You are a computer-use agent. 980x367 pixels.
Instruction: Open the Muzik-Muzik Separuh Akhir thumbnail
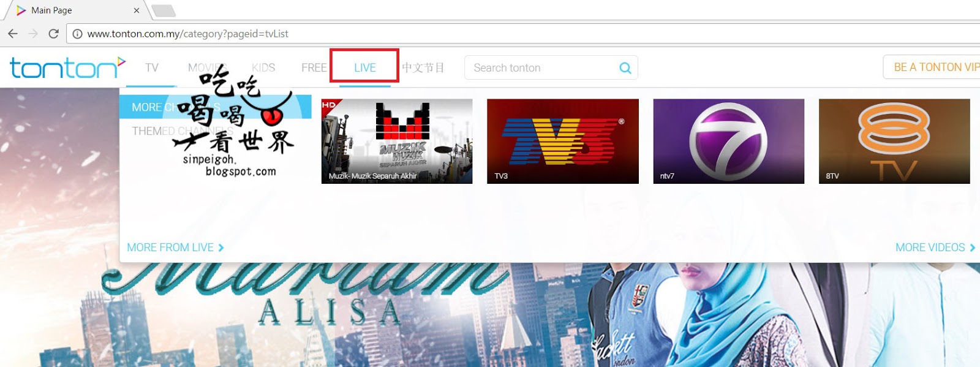[397, 141]
